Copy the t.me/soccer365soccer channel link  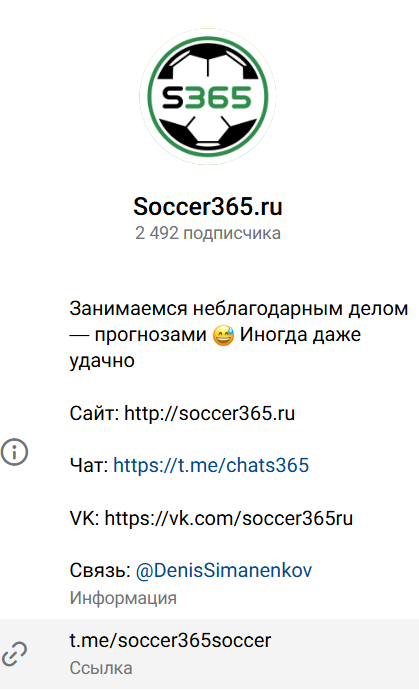[x=170, y=640]
